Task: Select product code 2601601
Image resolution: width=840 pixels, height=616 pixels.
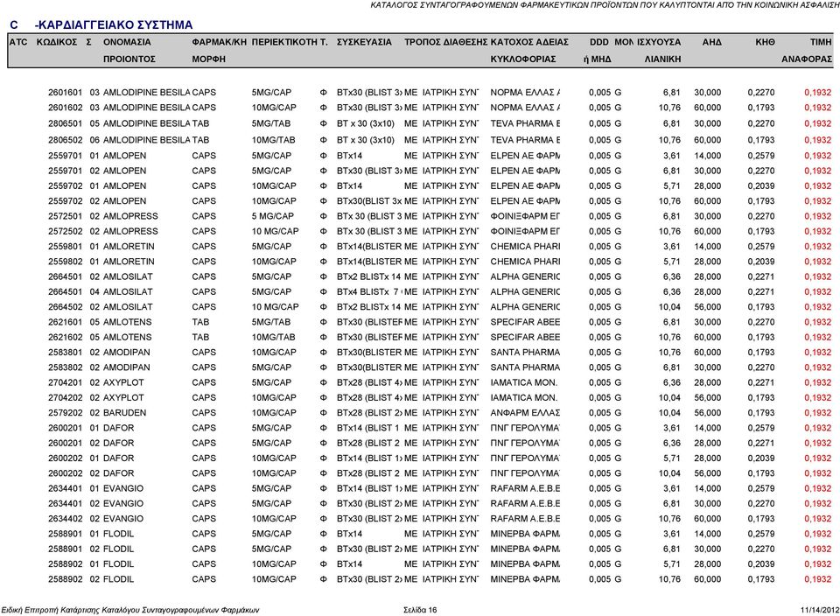Action: (x=66, y=92)
